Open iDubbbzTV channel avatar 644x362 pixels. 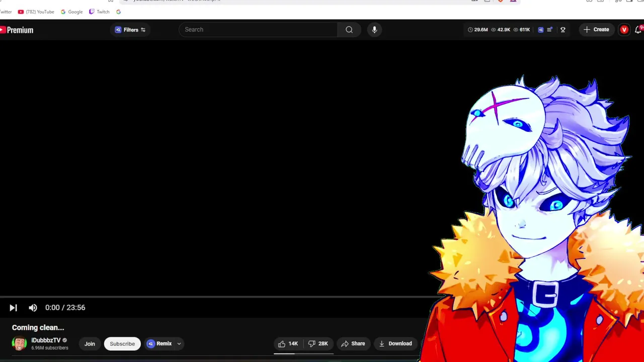(19, 344)
